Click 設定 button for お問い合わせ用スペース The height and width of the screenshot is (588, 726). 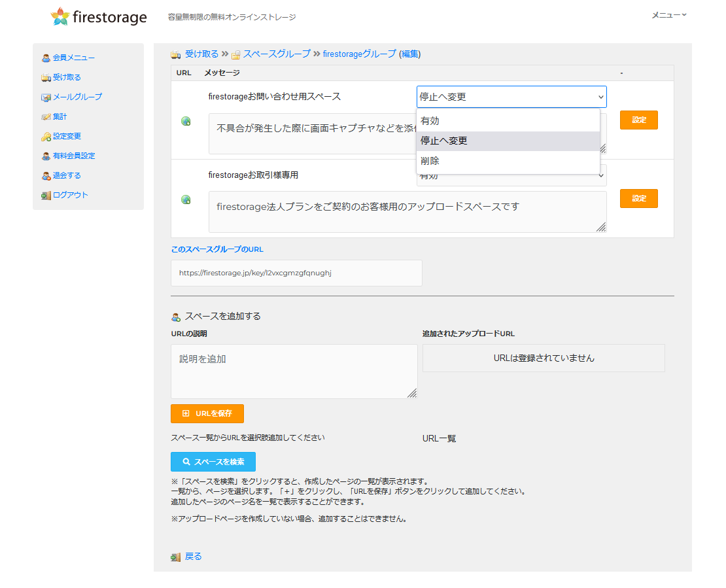point(638,120)
